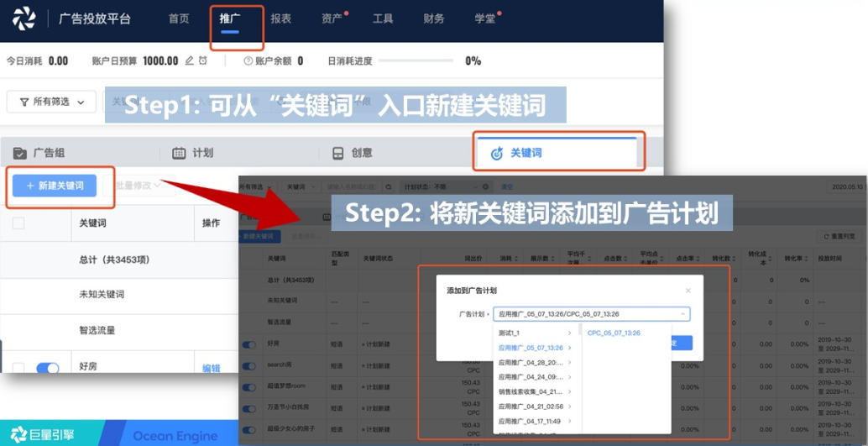868x446 pixels.
Task: Close the 添加到广告计划 dialog
Action: click(x=688, y=291)
